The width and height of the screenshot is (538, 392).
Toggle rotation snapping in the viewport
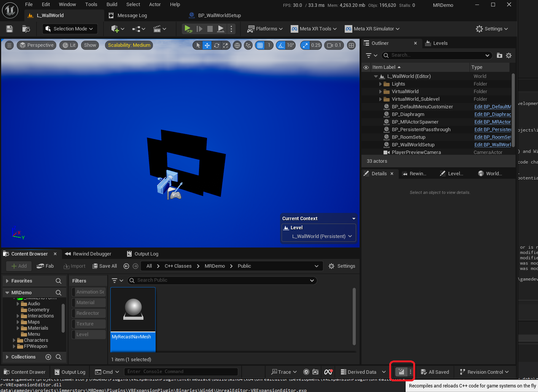pyautogui.click(x=281, y=45)
